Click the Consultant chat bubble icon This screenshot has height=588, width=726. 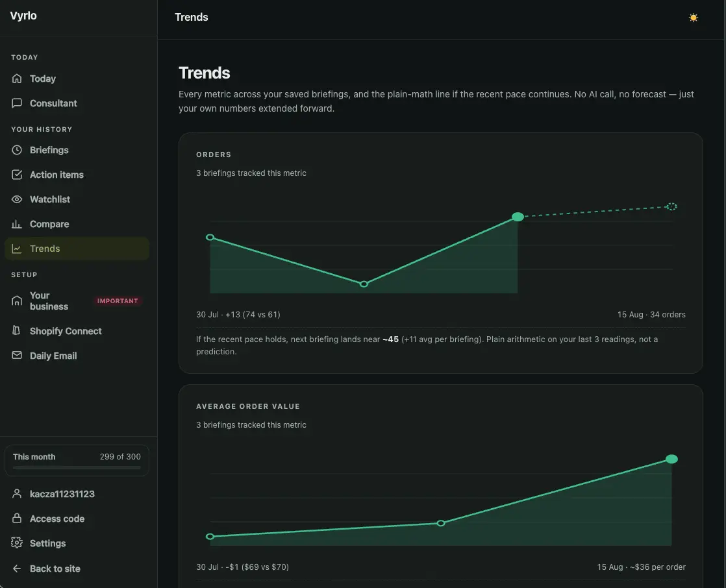click(x=17, y=103)
